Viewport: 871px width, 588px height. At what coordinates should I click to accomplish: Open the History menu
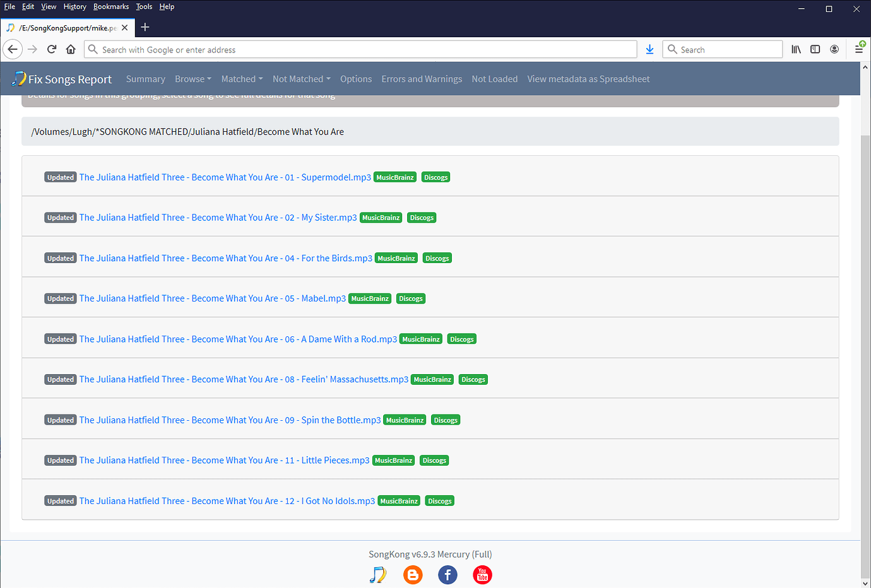coord(74,6)
